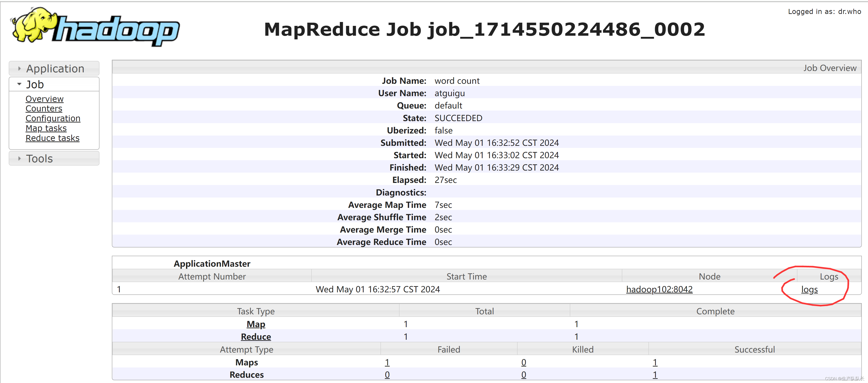
Task: Click the hadoop102:8042 node link
Action: coord(660,289)
